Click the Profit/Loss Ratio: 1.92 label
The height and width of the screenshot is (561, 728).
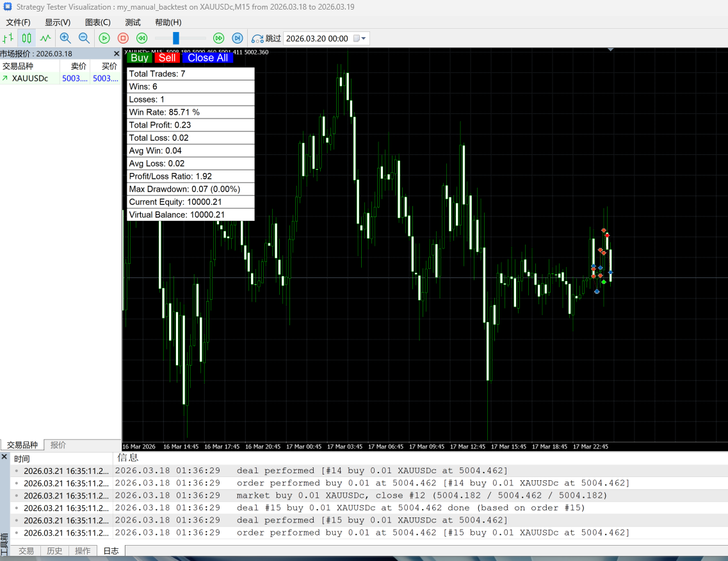190,177
